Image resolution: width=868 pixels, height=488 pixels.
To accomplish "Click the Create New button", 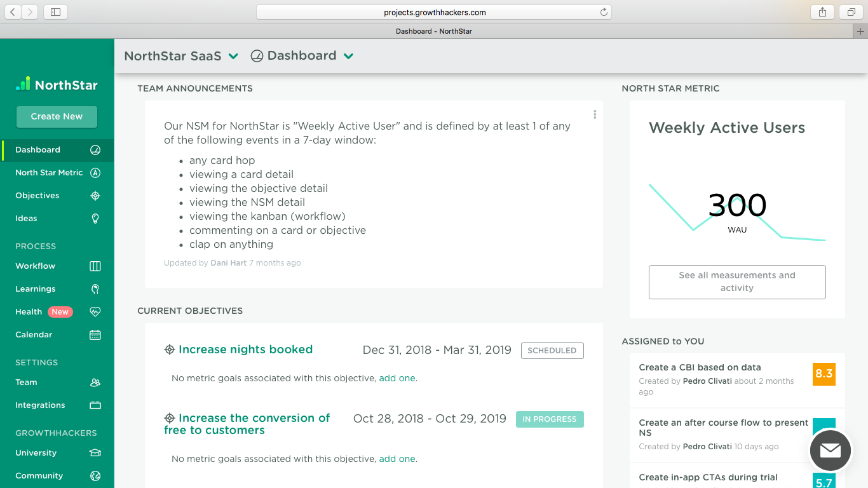I will point(57,116).
